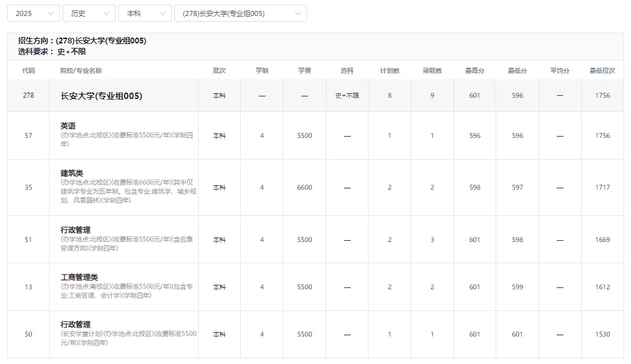Click code 278 in the first row
This screenshot has height=364, width=631.
28,95
